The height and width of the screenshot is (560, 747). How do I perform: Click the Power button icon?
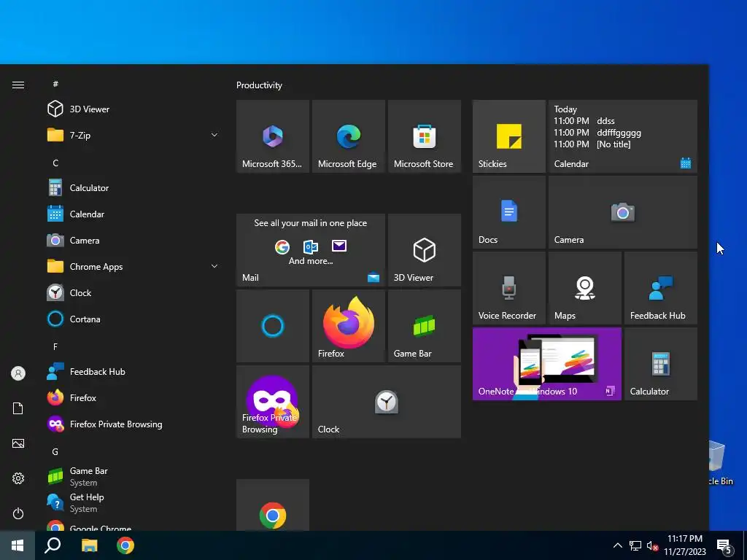[x=18, y=513]
